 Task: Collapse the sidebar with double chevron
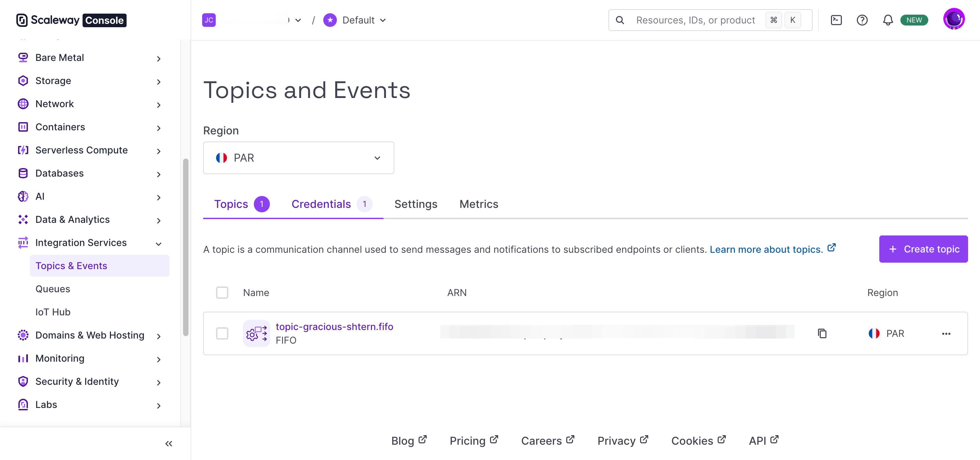pyautogui.click(x=169, y=444)
